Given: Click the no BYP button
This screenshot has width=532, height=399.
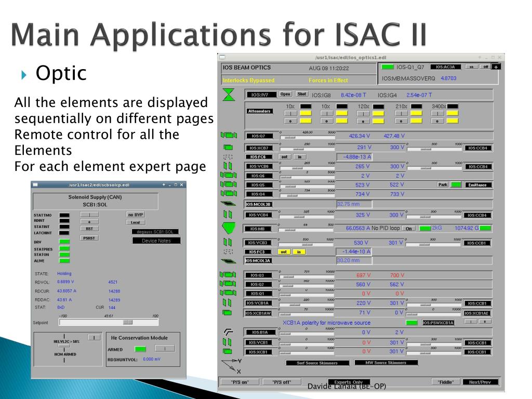Looking at the screenshot, I should point(136,215).
